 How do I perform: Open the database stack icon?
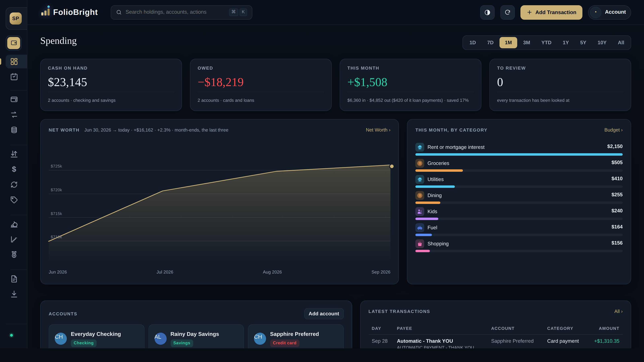click(14, 130)
